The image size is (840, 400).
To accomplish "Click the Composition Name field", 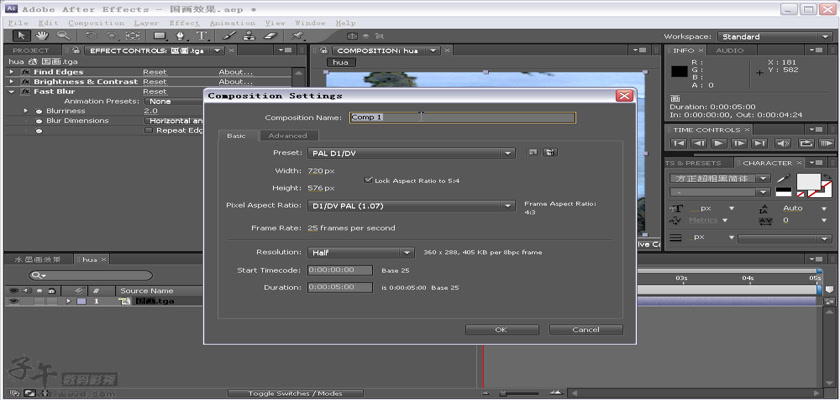I will pyautogui.click(x=462, y=117).
